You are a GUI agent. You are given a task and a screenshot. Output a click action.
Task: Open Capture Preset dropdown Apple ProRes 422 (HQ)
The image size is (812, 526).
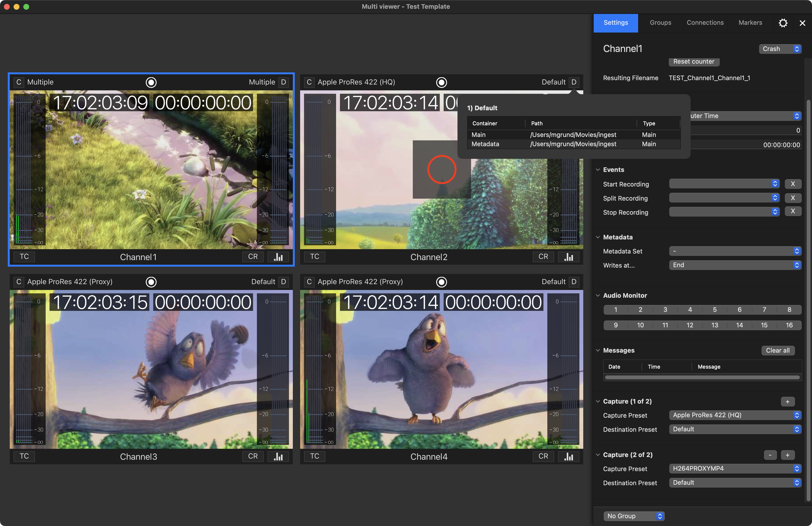coord(735,416)
